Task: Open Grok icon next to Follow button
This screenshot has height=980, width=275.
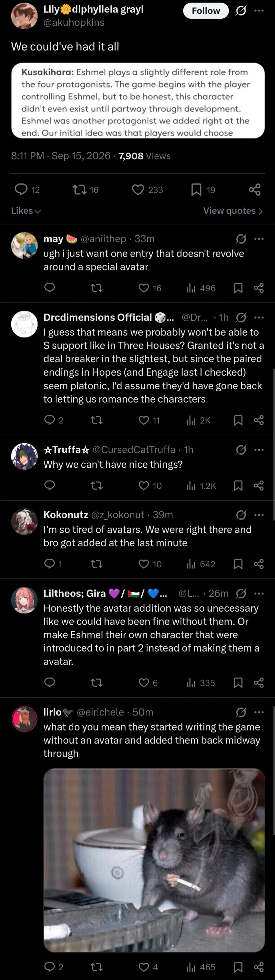Action: (x=241, y=11)
